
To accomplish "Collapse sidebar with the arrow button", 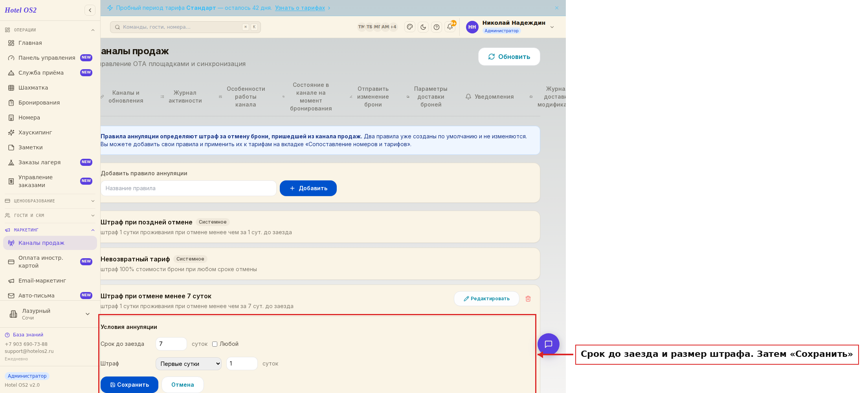I will [90, 10].
